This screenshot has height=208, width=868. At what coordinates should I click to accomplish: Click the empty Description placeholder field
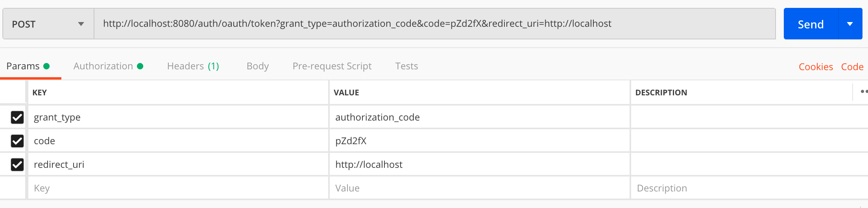pos(748,188)
